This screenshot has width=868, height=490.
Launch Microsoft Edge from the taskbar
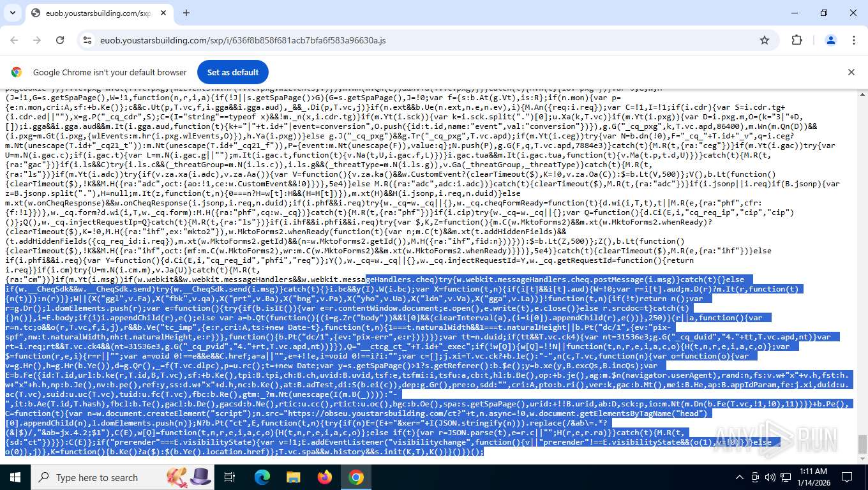(262, 477)
